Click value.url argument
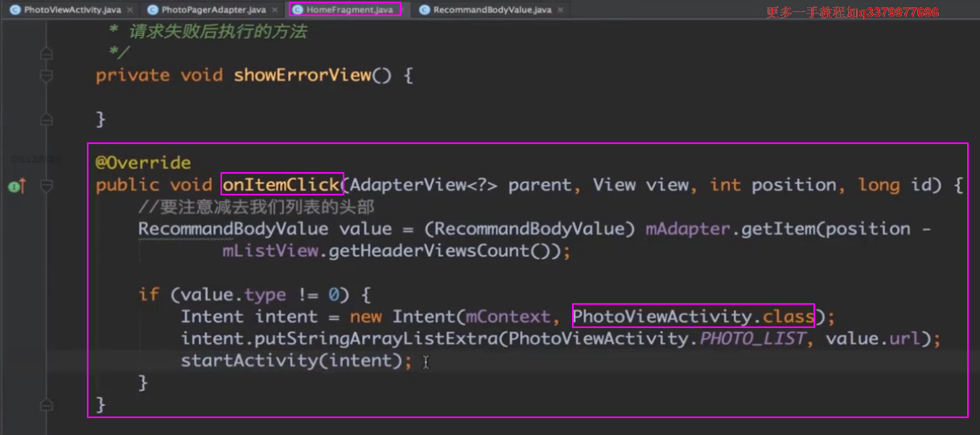Image resolution: width=980 pixels, height=435 pixels. (x=872, y=339)
